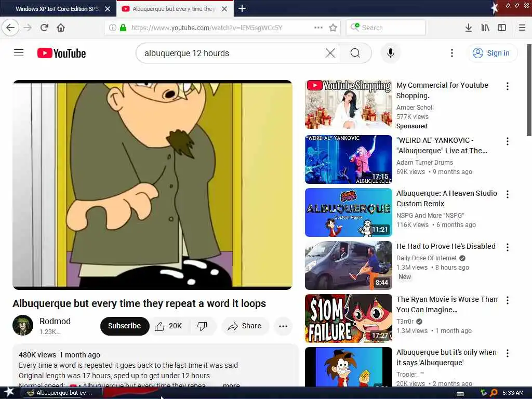Screen dimensions: 532x399
Task: Focus the browser Search box
Action: pyautogui.click(x=386, y=28)
